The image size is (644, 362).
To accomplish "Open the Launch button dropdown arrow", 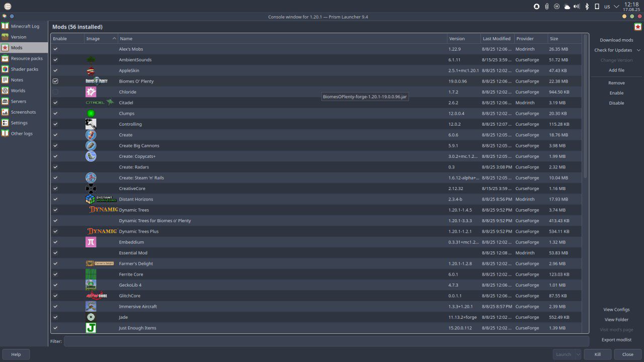I will pyautogui.click(x=578, y=354).
